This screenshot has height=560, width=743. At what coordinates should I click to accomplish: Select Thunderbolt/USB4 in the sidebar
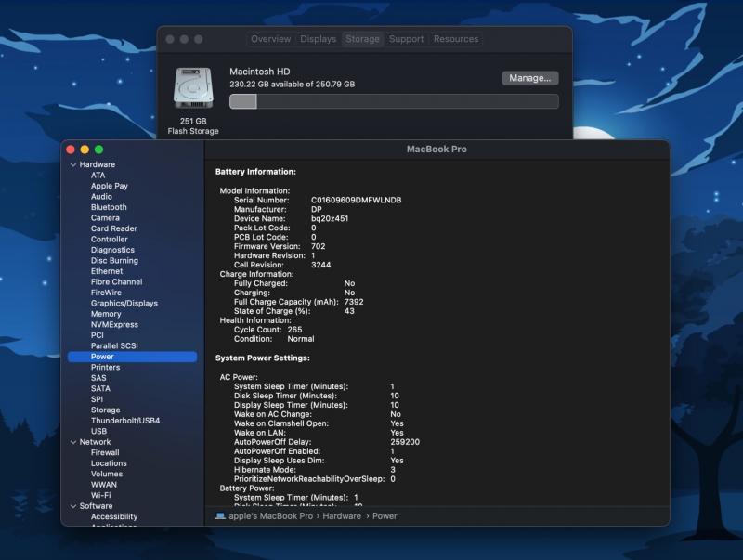[125, 421]
